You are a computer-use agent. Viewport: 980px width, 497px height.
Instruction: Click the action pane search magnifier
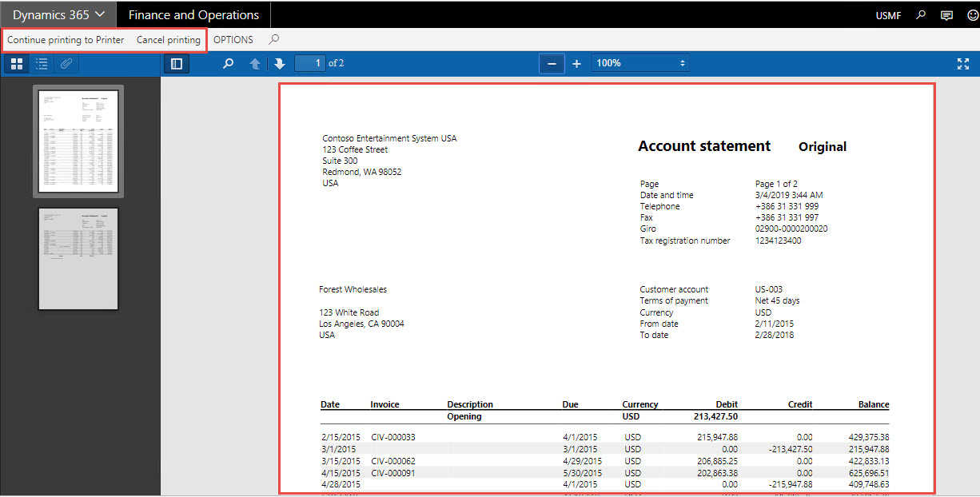(x=273, y=40)
